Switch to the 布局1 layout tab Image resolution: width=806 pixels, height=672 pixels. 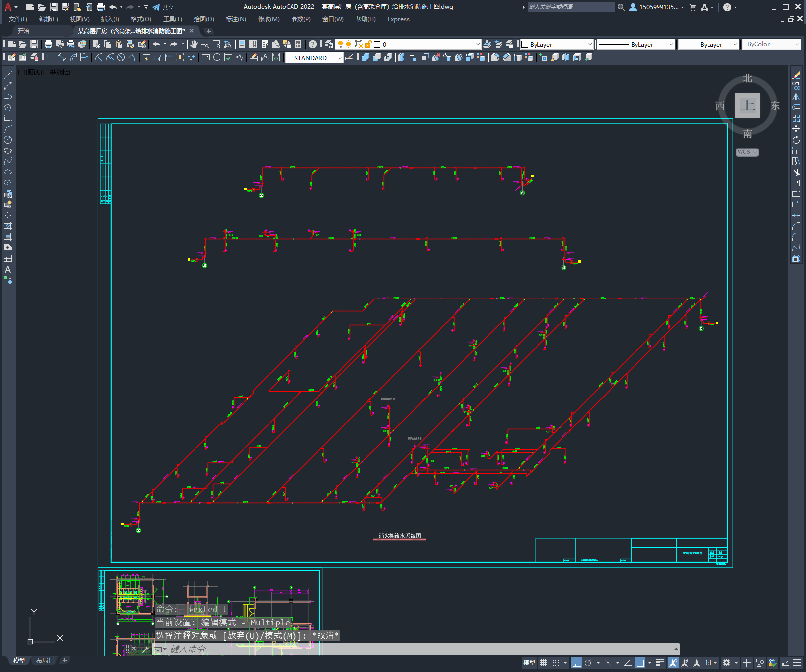click(44, 661)
